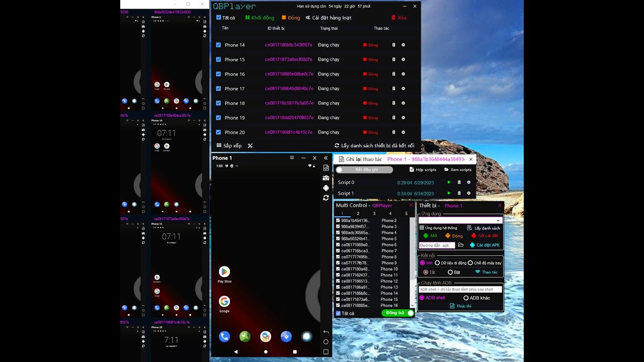
Task: Open the camera app in Phone 1 dock
Action: click(x=306, y=336)
